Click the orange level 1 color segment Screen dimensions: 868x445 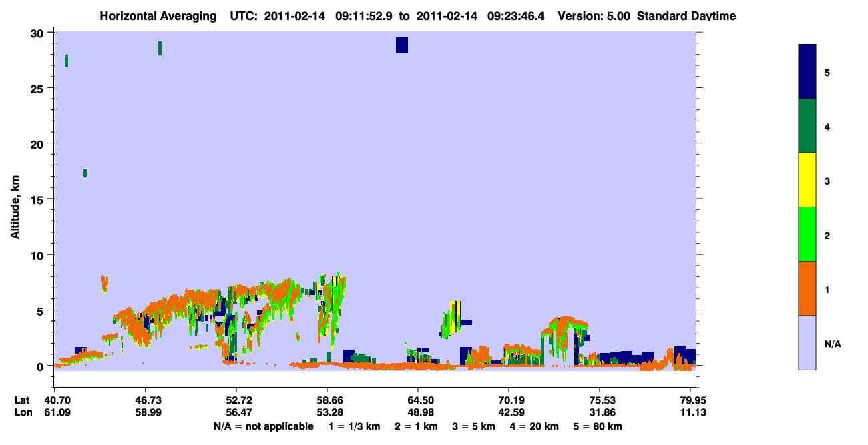tap(807, 288)
